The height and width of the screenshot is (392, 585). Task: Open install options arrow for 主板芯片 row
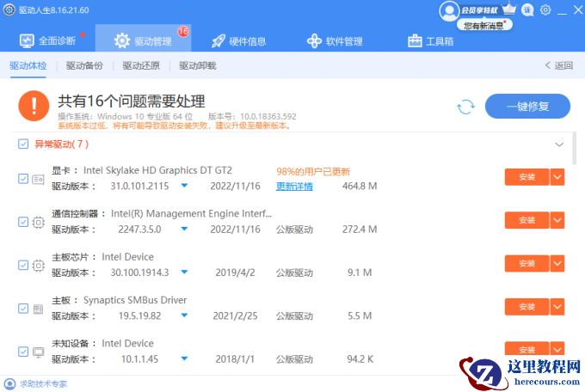pyautogui.click(x=557, y=263)
